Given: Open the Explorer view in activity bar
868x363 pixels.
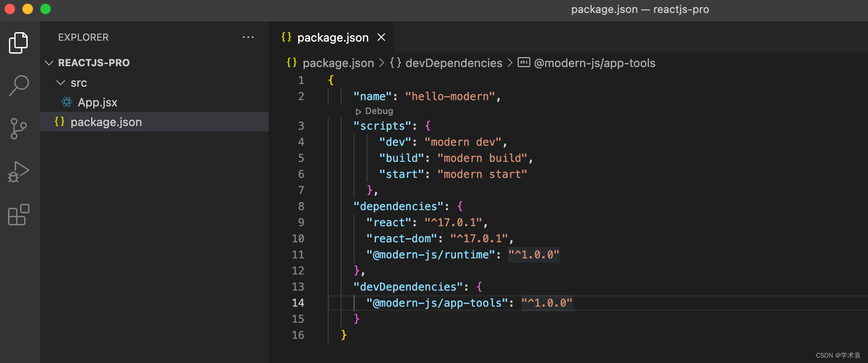Looking at the screenshot, I should click(x=18, y=43).
